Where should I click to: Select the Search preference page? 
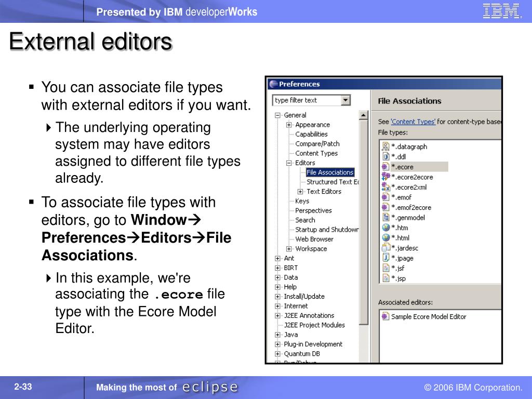(x=305, y=220)
